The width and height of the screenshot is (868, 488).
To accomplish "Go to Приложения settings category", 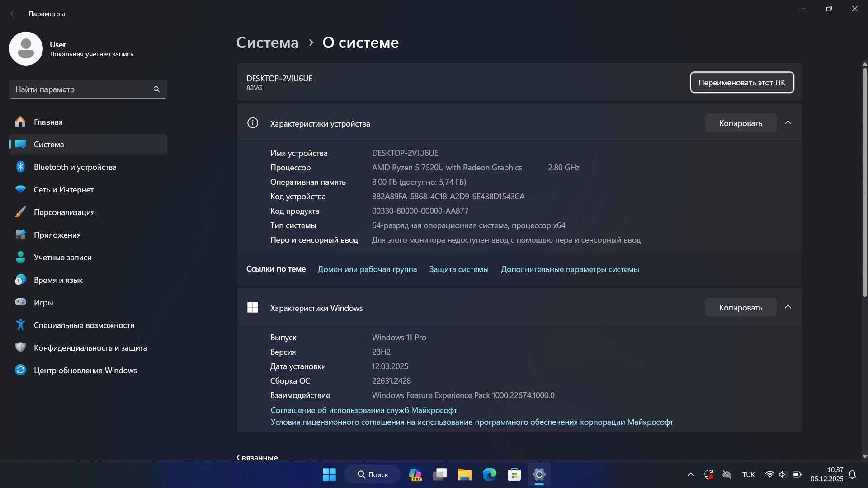I will click(x=57, y=235).
